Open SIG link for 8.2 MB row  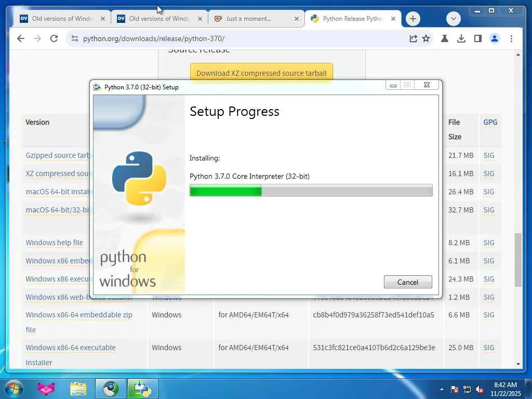[x=488, y=243]
